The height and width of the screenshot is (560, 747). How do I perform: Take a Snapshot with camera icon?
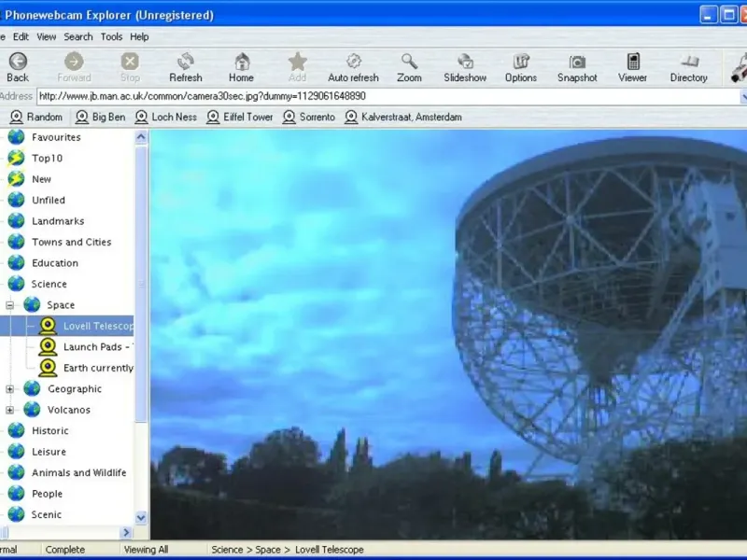pos(577,62)
